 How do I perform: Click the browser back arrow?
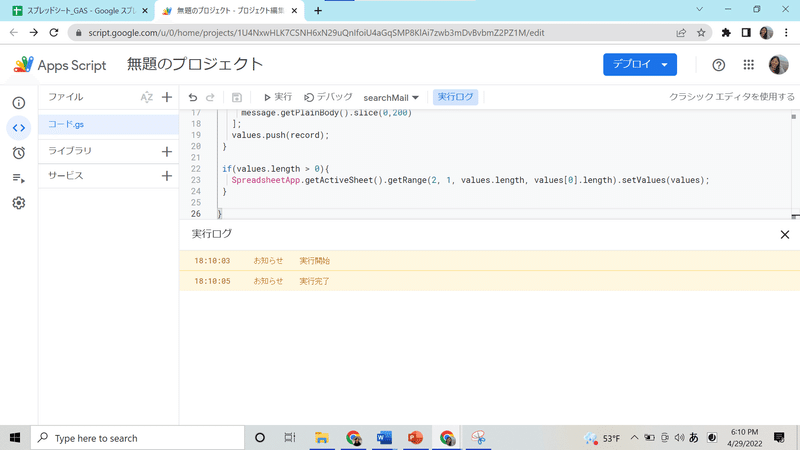pos(14,33)
